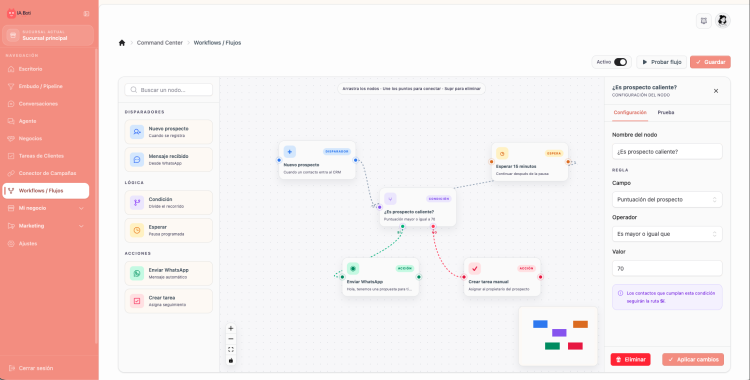This screenshot has width=750, height=380.
Task: Open the notifications icon at top right
Action: click(x=704, y=21)
